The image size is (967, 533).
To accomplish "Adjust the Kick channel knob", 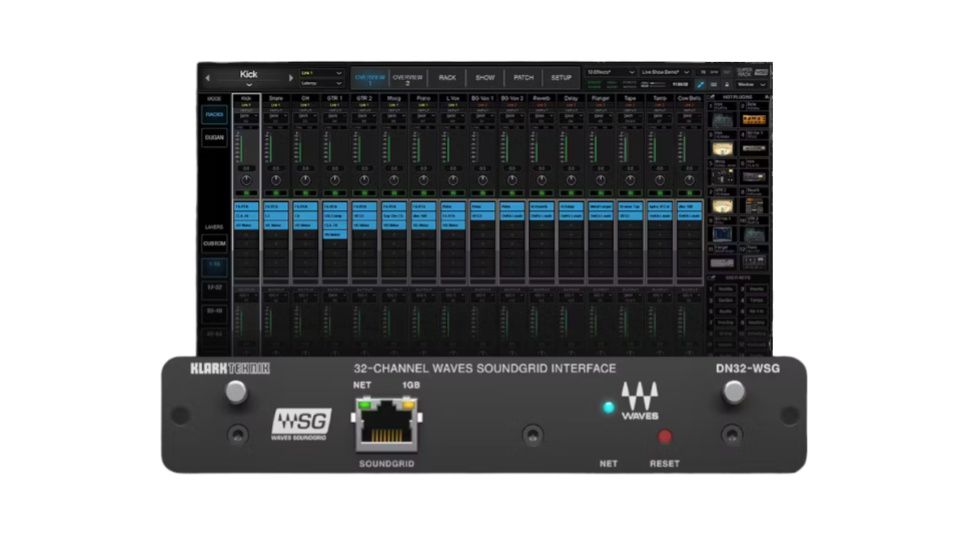I will [x=246, y=180].
